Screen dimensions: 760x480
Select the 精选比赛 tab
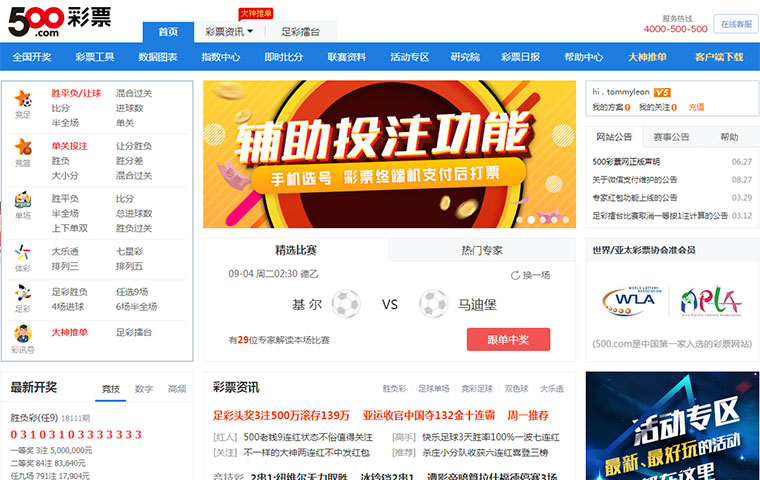296,250
